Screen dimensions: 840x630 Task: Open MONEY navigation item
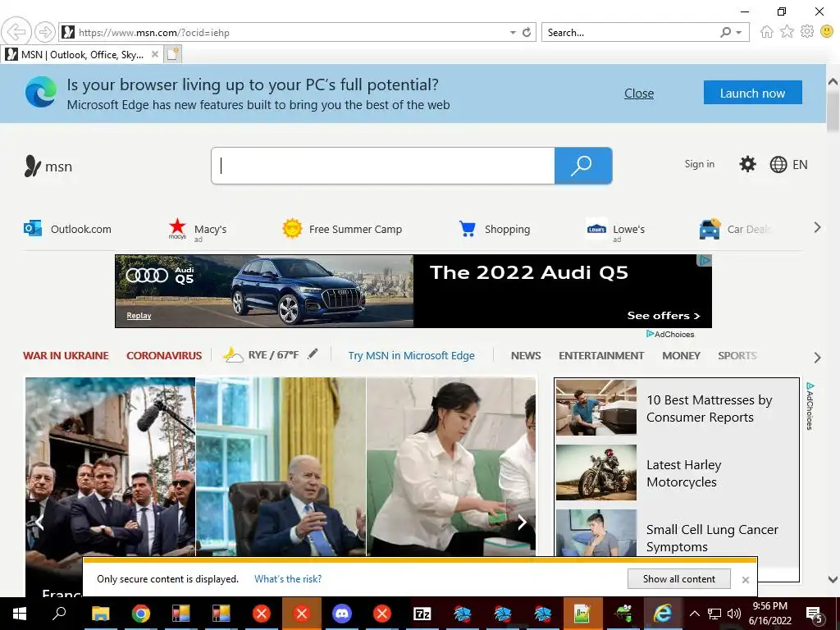click(x=681, y=356)
